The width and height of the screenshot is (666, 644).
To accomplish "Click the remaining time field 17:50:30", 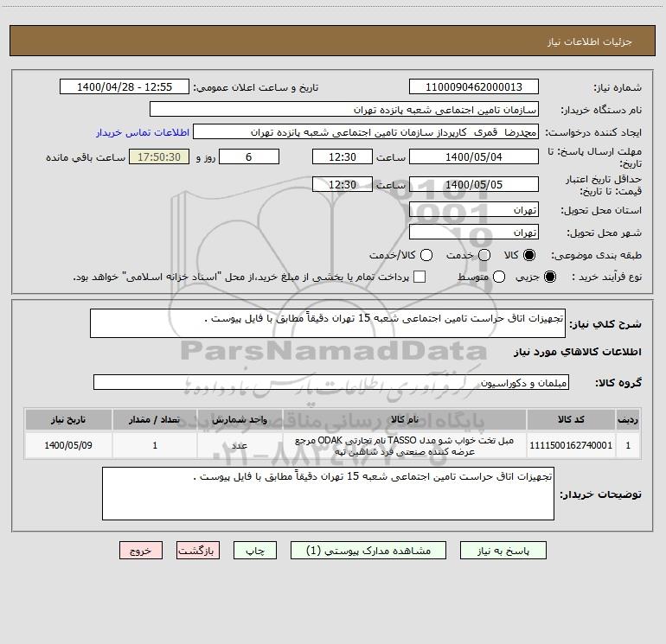I will point(159,156).
